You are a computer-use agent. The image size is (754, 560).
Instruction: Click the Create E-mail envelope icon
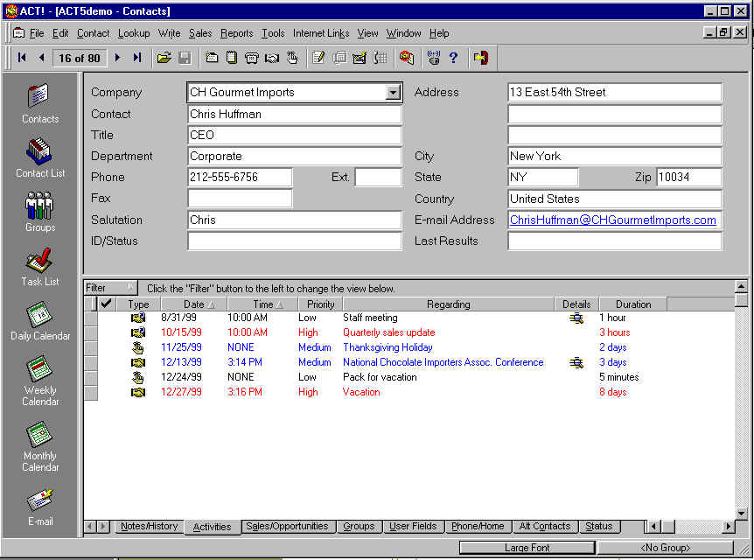coord(359,58)
